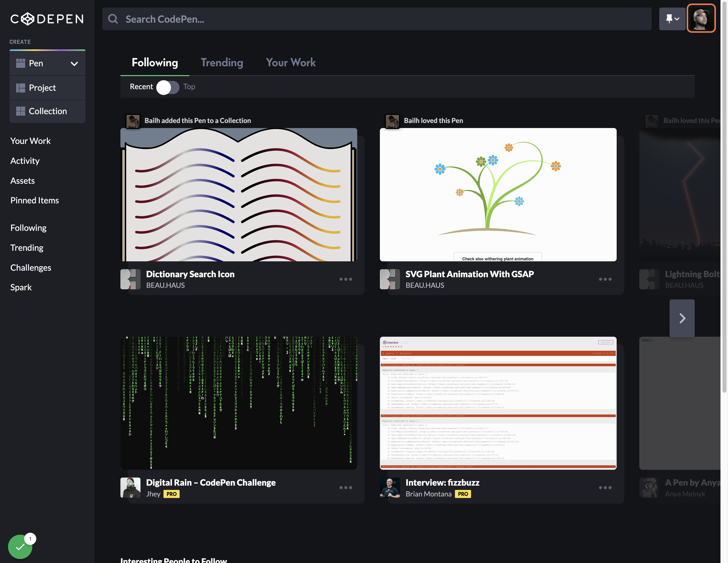Viewport: 728px width, 563px height.
Task: Expand the Pen chevron options
Action: [74, 63]
